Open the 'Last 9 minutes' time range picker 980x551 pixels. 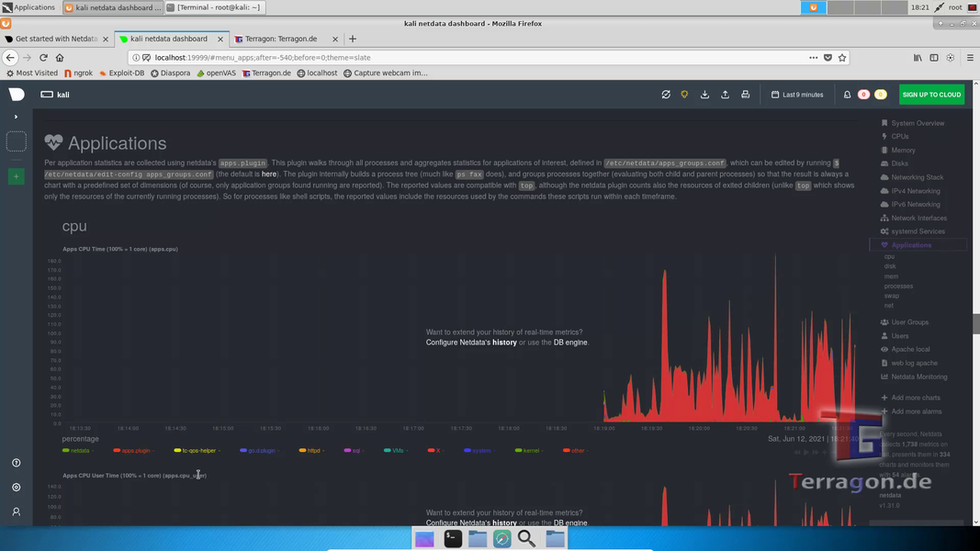pyautogui.click(x=797, y=95)
